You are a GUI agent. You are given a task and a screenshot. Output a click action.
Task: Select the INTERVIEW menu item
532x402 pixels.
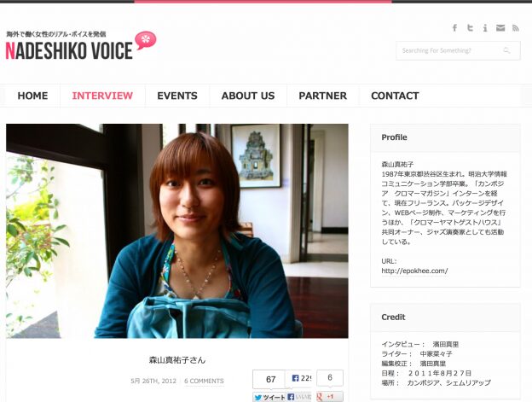102,96
